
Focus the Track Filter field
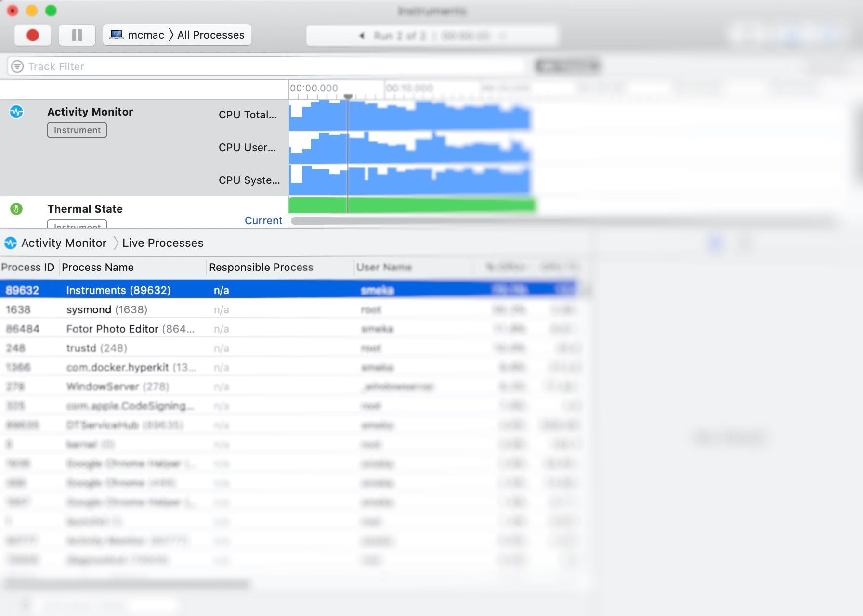coord(265,66)
